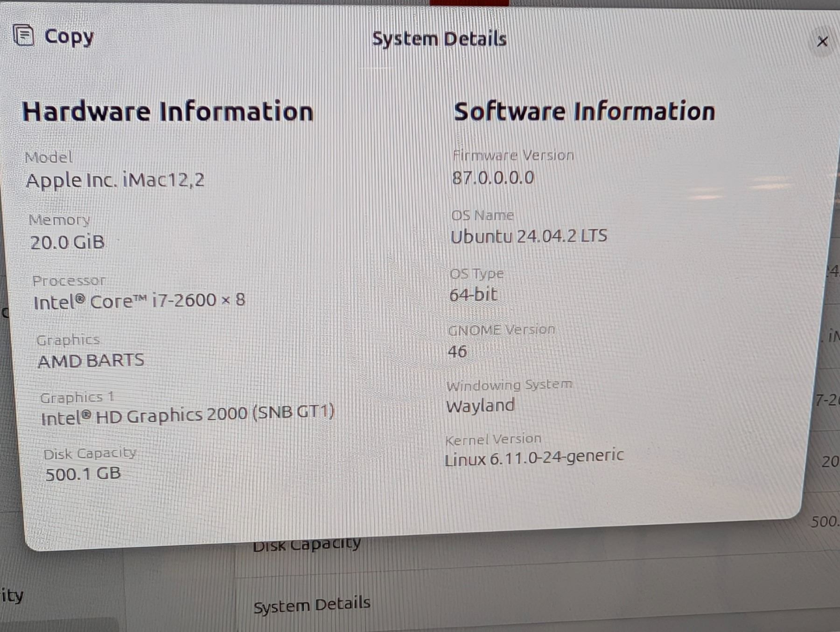Click the AMD BARTS graphics value

coord(91,361)
